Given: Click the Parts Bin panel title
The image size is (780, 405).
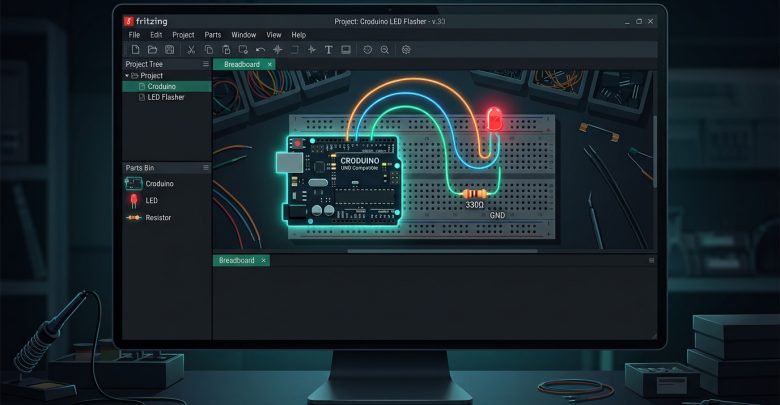Looking at the screenshot, I should (140, 168).
